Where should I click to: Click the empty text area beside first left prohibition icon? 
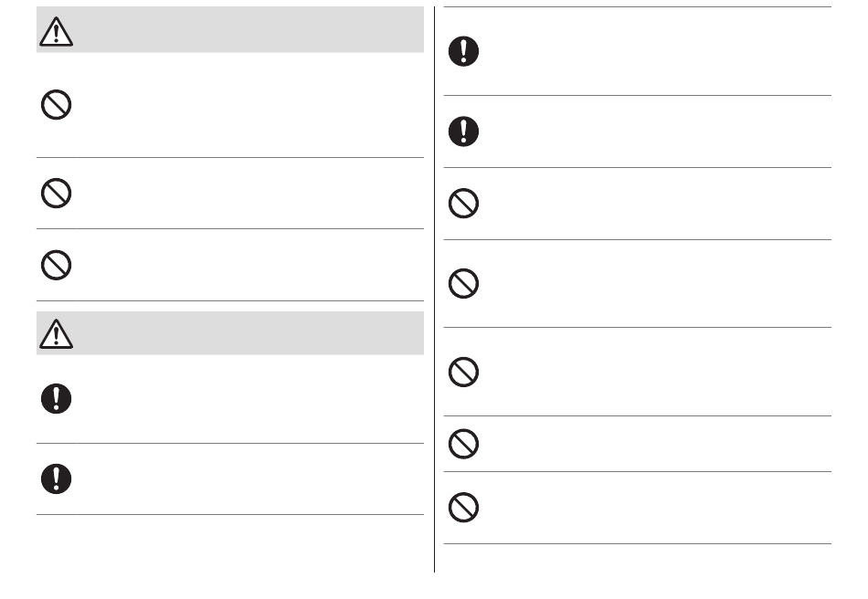point(250,105)
